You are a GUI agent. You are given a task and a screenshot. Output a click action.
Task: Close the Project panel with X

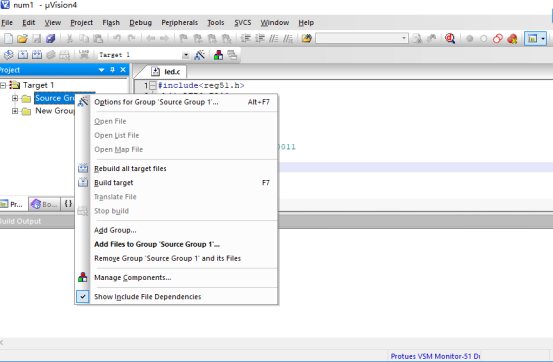[123, 70]
